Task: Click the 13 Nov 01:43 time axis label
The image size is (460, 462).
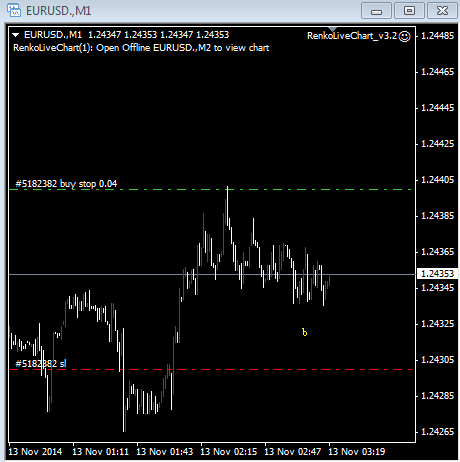Action: click(165, 452)
